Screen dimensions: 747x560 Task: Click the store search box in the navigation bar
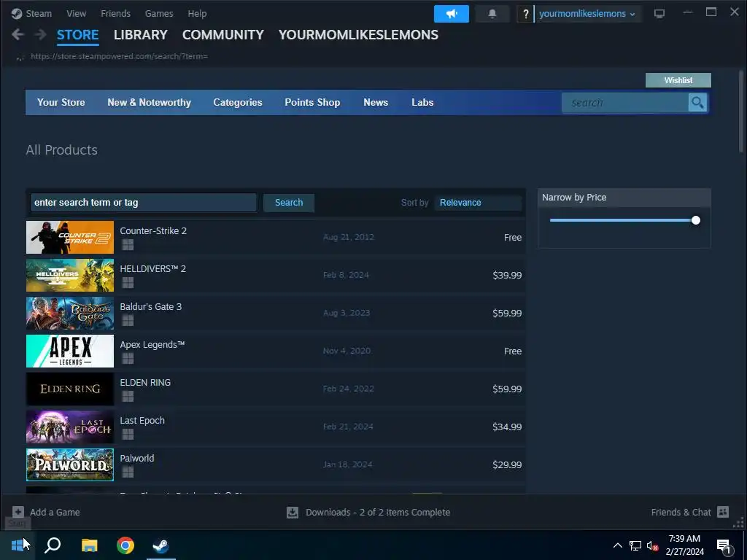click(625, 102)
